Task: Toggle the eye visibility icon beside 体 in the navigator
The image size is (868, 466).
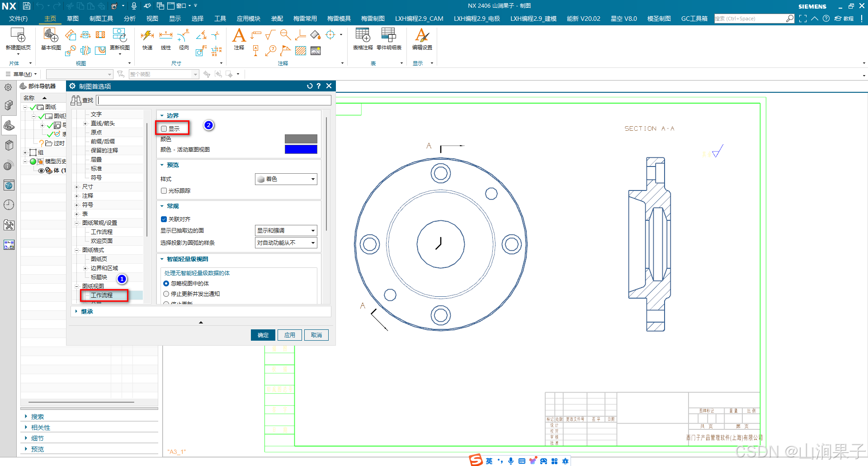Action: pos(42,171)
